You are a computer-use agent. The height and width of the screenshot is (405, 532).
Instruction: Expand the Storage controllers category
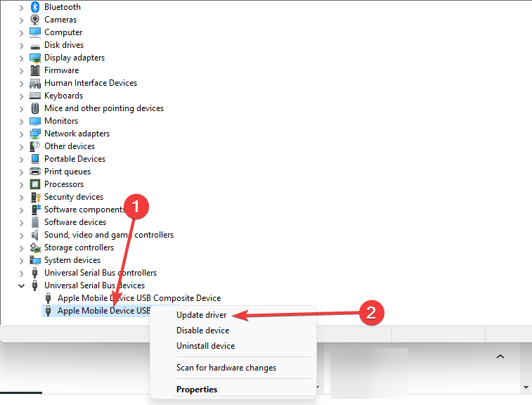pos(21,248)
